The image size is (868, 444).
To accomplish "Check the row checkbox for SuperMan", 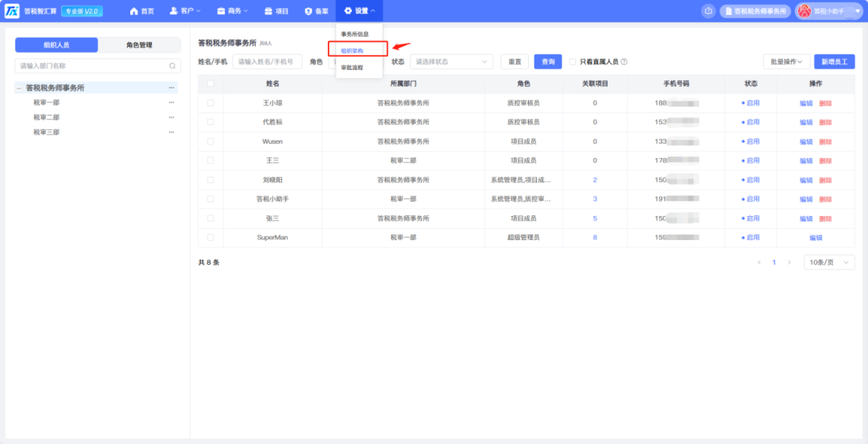I will point(211,237).
